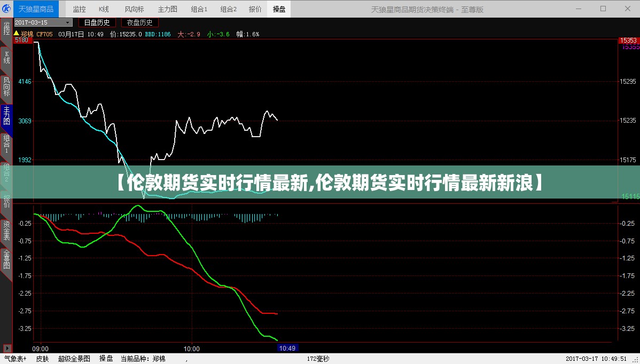Open 风向标 in the vertical left sidebar
Viewport: 640px width, 364px height.
pos(6,87)
